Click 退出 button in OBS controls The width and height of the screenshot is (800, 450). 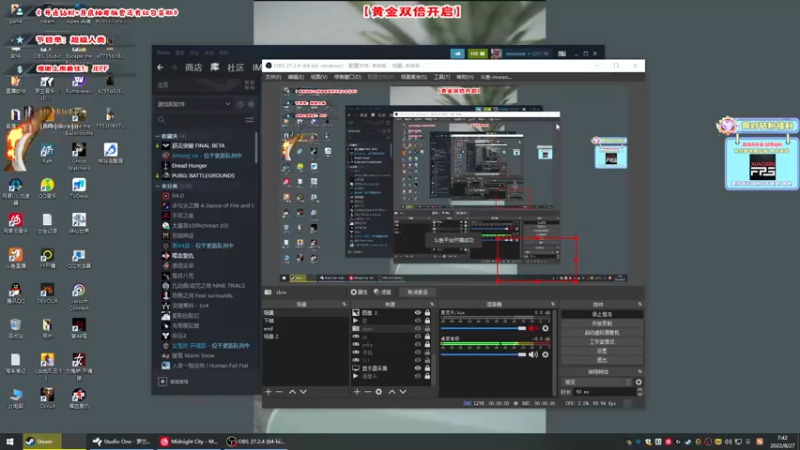pos(602,360)
